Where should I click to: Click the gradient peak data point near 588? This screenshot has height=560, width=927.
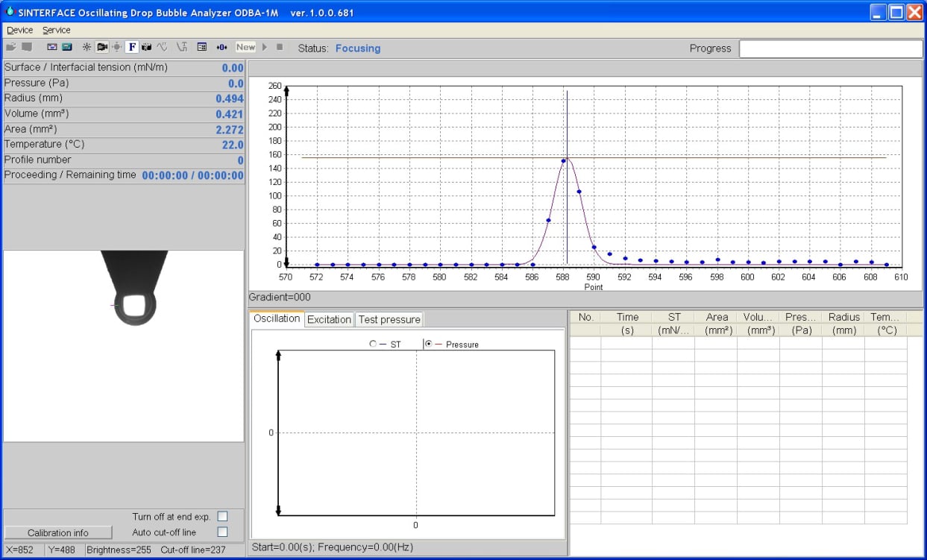(563, 160)
